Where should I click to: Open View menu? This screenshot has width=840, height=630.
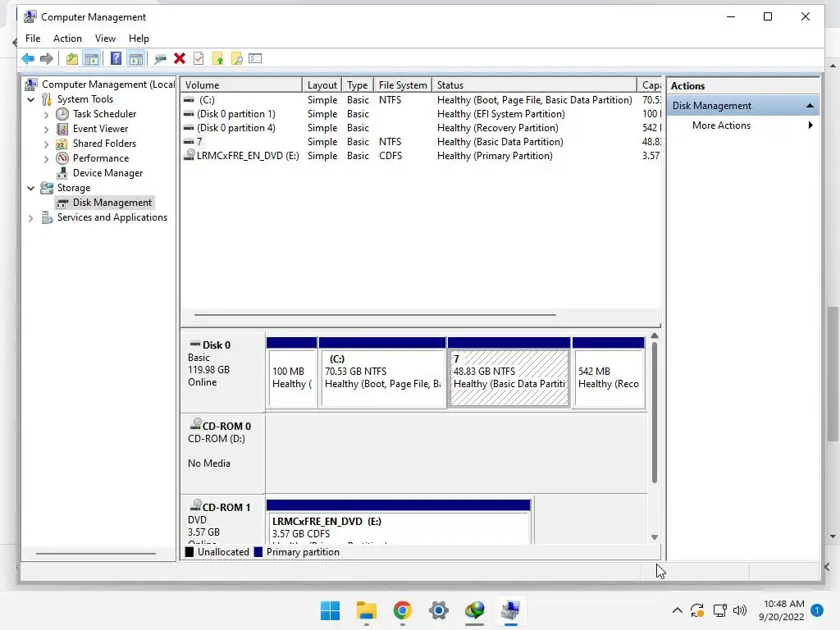click(105, 39)
